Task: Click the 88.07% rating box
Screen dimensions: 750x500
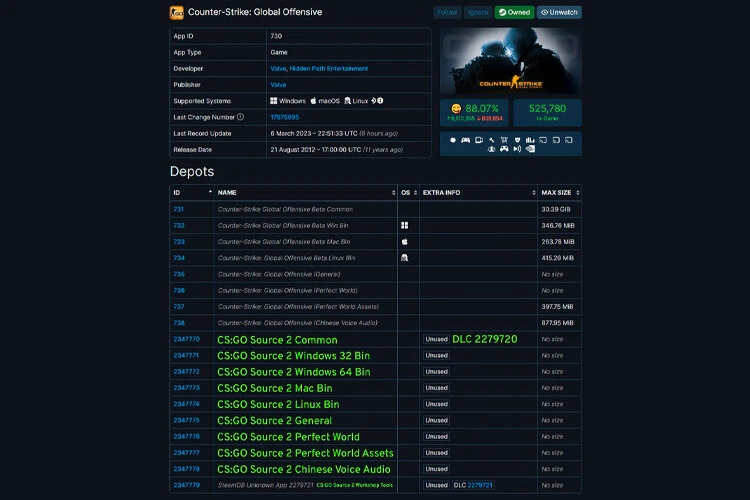Action: pyautogui.click(x=474, y=112)
